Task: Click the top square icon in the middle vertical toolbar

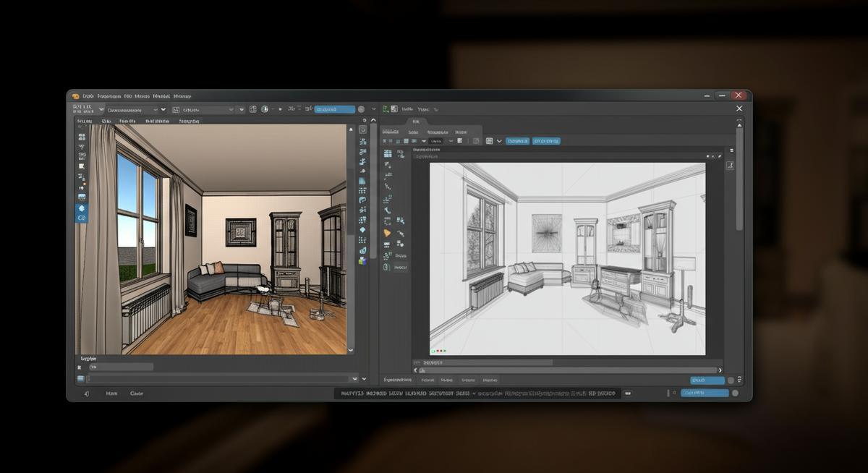Action: click(x=362, y=130)
